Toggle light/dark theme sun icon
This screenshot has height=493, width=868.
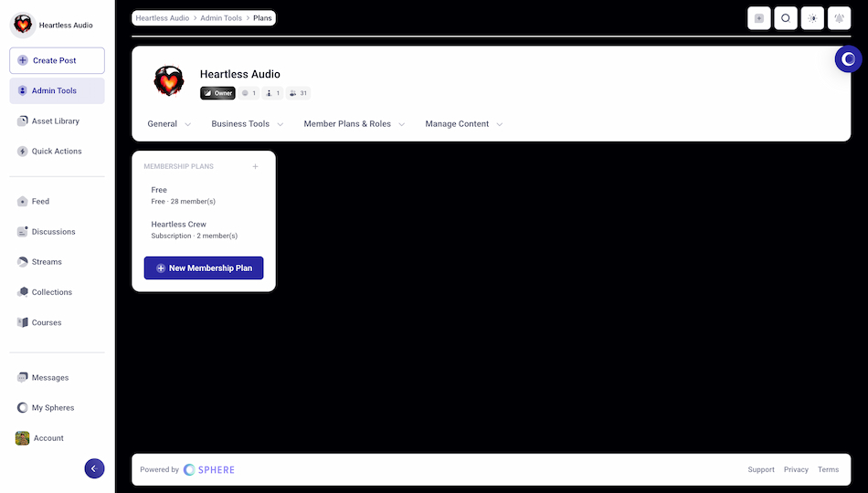pyautogui.click(x=812, y=18)
